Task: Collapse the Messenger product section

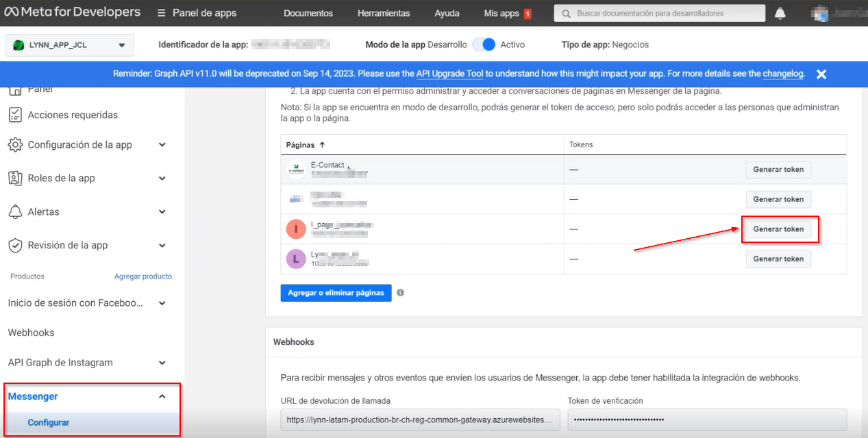Action: 162,396
